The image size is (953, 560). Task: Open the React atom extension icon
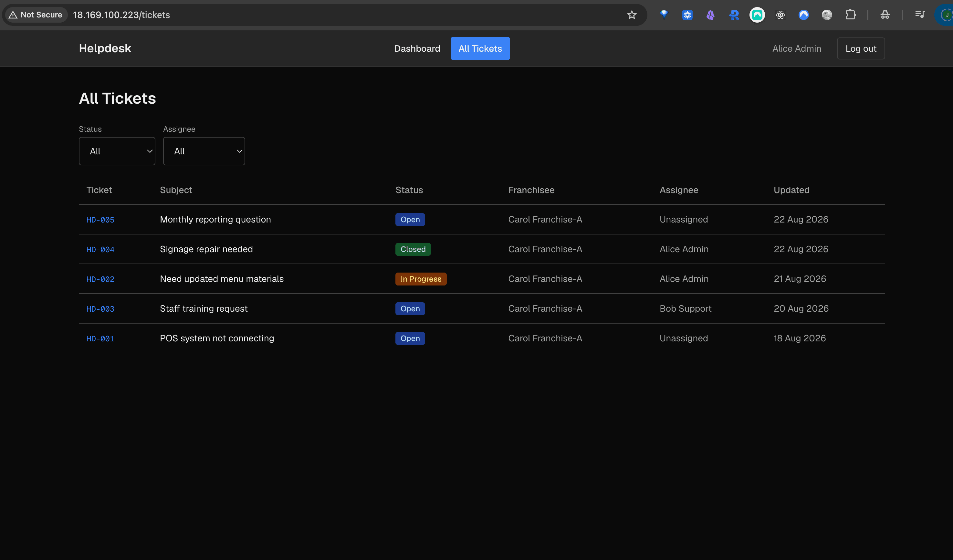tap(780, 15)
